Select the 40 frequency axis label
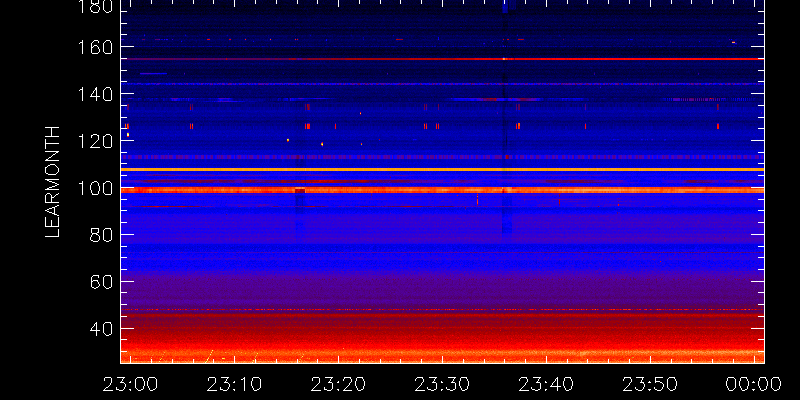Screen dimensions: 800x400 (x=102, y=329)
